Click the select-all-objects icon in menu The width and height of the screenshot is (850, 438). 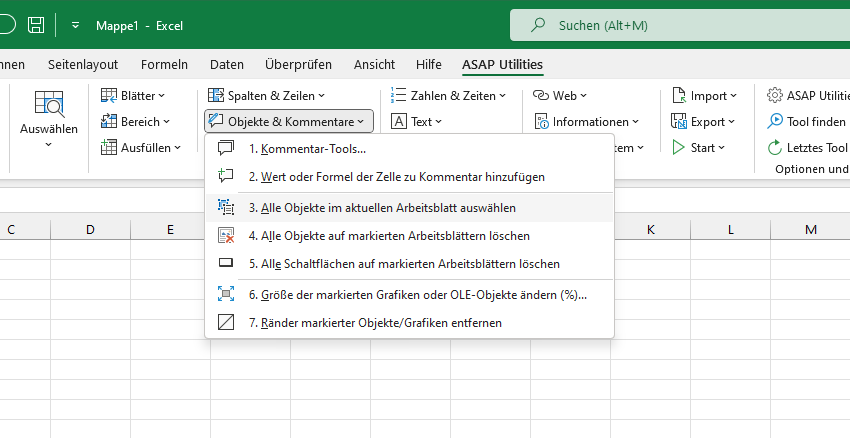click(x=226, y=207)
